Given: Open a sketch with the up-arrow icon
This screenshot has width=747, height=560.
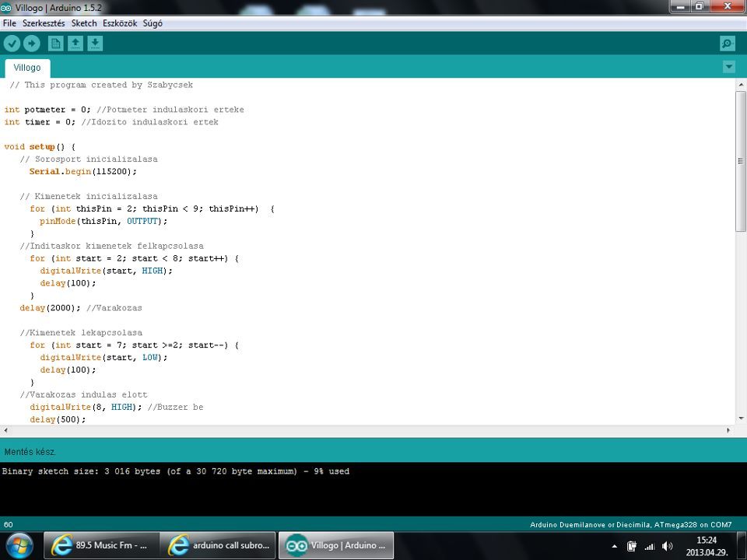Looking at the screenshot, I should [75, 44].
